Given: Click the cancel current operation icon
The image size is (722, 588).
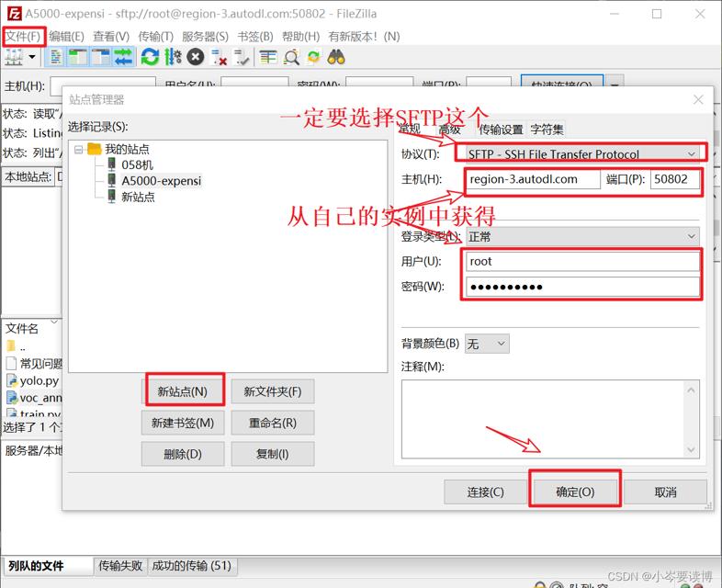Looking at the screenshot, I should click(196, 58).
